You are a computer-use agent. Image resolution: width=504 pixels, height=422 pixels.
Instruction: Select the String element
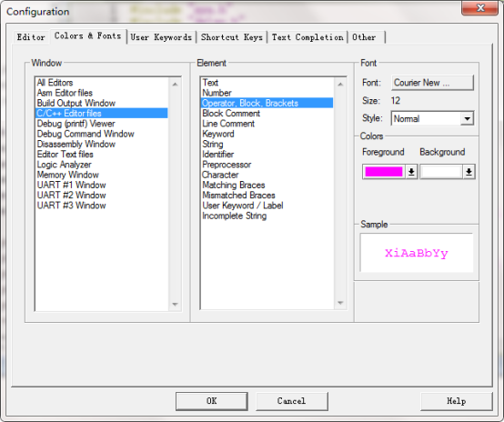pyautogui.click(x=267, y=144)
